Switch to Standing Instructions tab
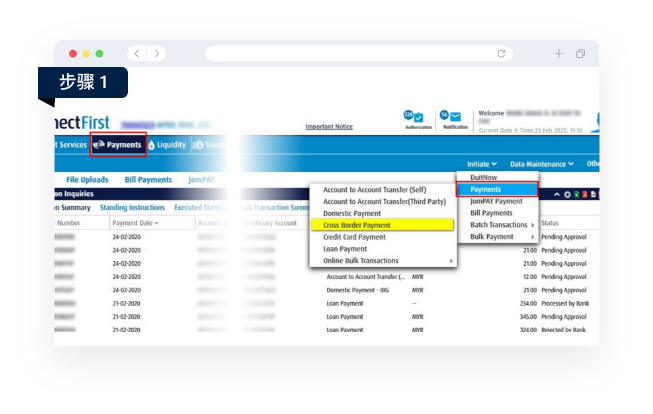The image size is (653, 414). tap(132, 207)
